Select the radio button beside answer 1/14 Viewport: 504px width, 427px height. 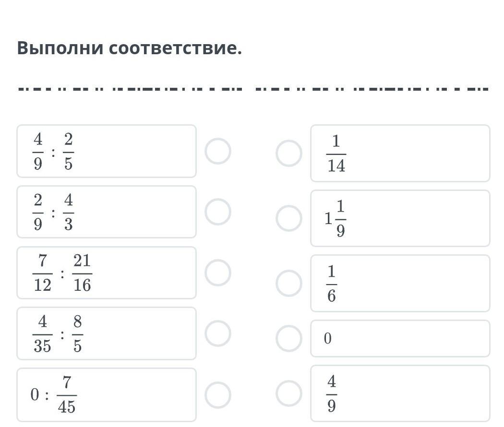289,153
